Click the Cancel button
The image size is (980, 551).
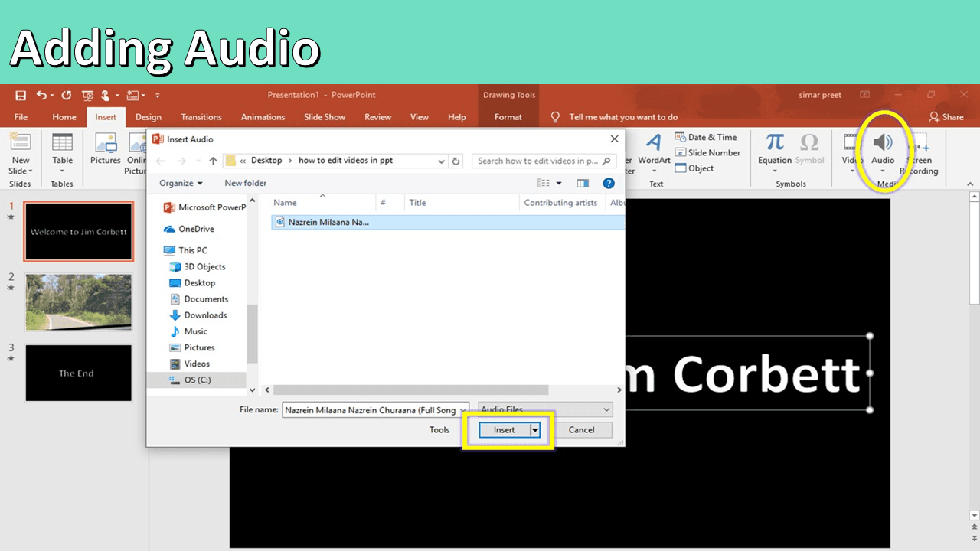(581, 430)
